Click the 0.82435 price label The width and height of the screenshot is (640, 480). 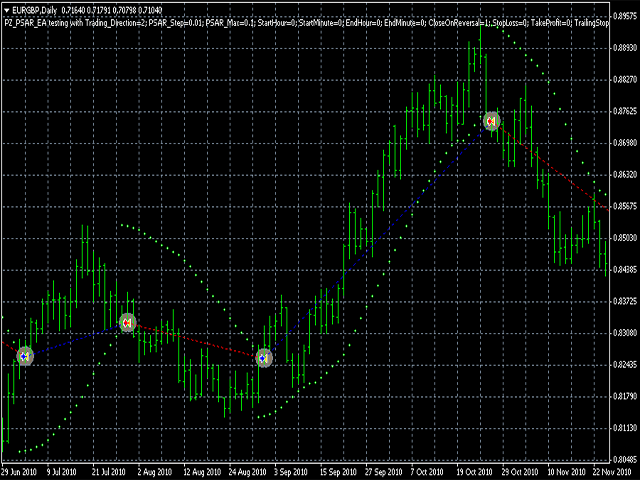tap(626, 364)
